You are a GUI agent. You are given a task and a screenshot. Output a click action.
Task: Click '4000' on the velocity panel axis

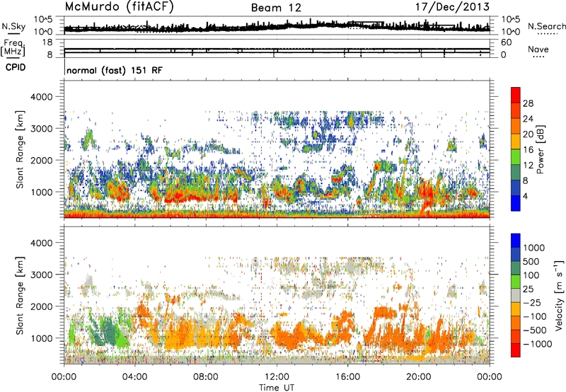click(x=42, y=243)
